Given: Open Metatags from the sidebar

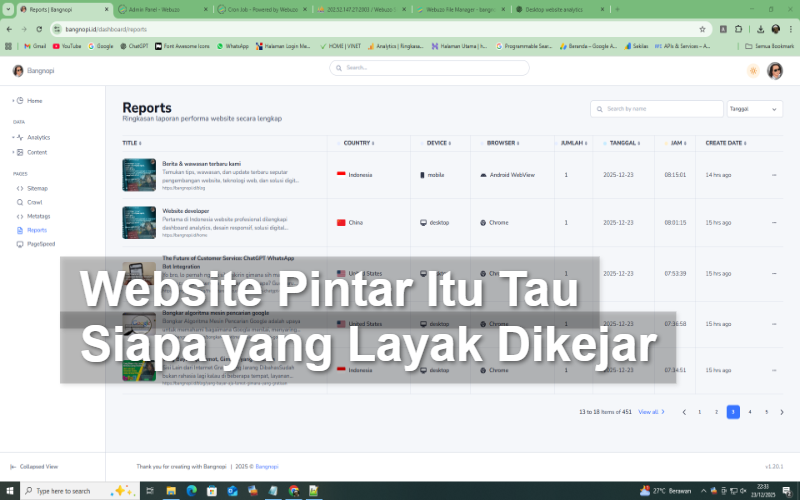Looking at the screenshot, I should tap(38, 216).
